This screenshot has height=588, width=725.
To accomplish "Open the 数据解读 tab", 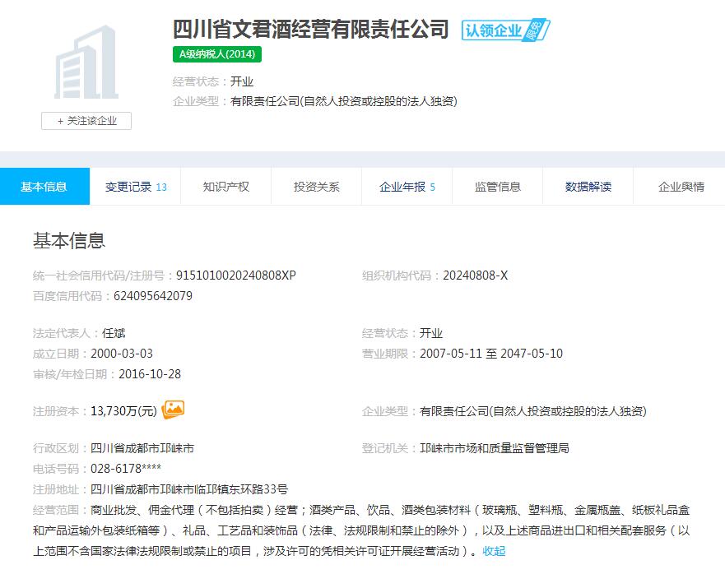I will tap(588, 187).
